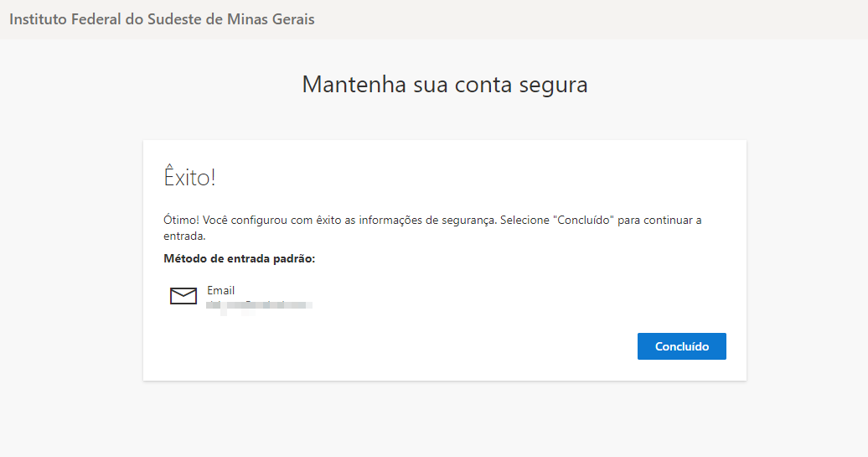Click the word "Ótimo!" in the message
This screenshot has height=457, width=868.
click(x=179, y=221)
